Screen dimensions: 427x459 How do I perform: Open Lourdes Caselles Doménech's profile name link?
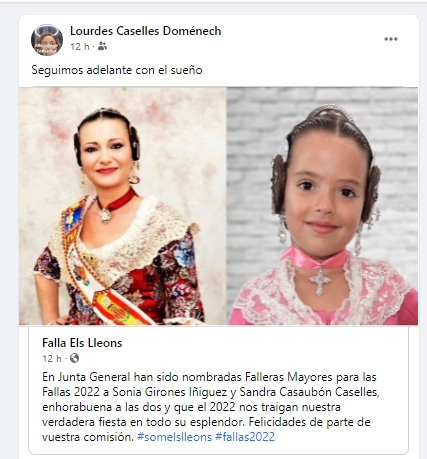146,31
